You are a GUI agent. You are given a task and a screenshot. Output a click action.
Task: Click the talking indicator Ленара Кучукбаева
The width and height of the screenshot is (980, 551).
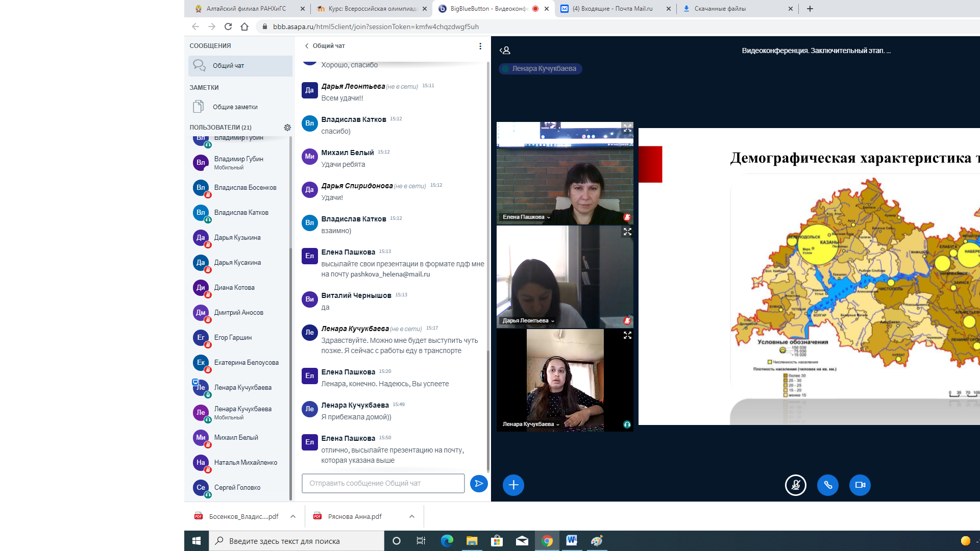541,69
